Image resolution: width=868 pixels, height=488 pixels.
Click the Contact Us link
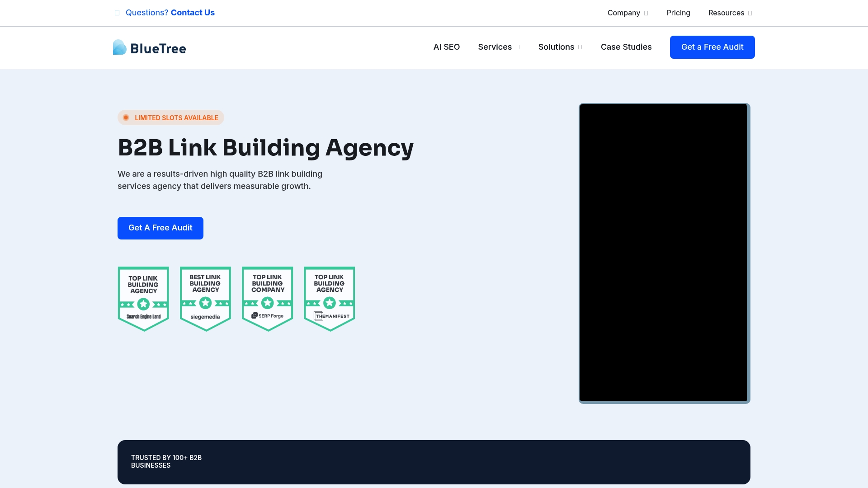pos(193,13)
